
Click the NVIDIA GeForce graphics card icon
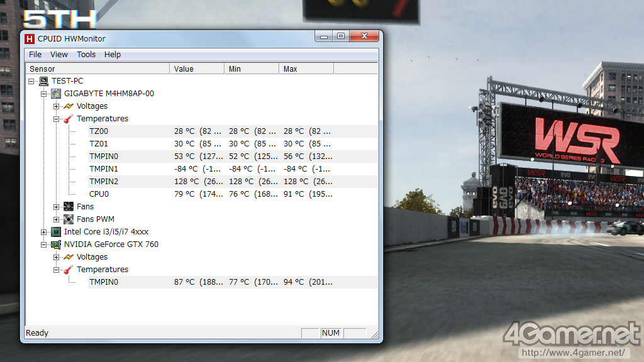56,244
